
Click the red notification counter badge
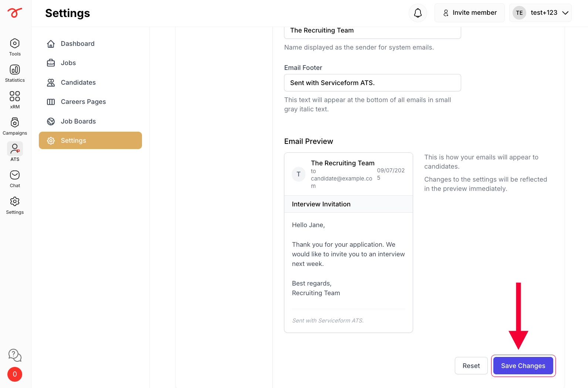[x=15, y=374]
